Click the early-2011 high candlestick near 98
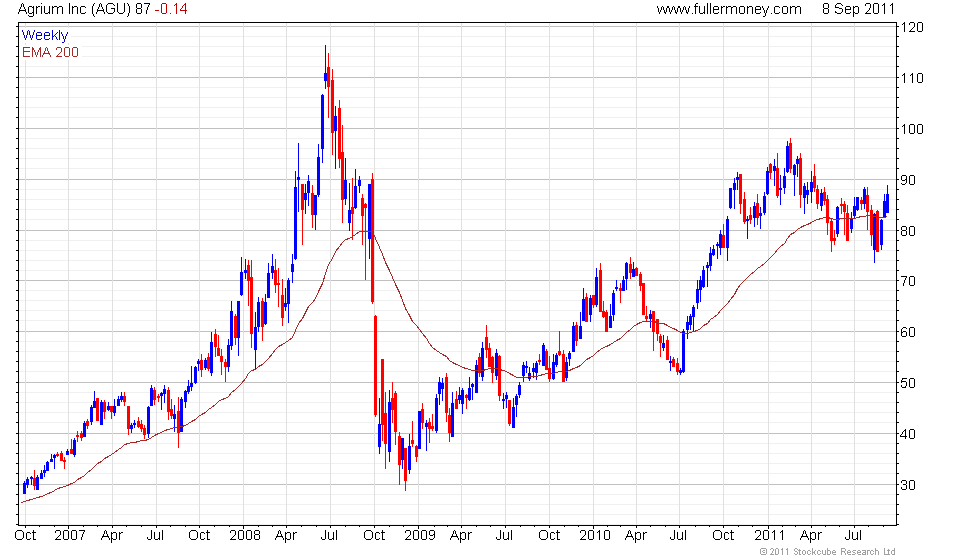The height and width of the screenshot is (560, 980). coord(790,157)
